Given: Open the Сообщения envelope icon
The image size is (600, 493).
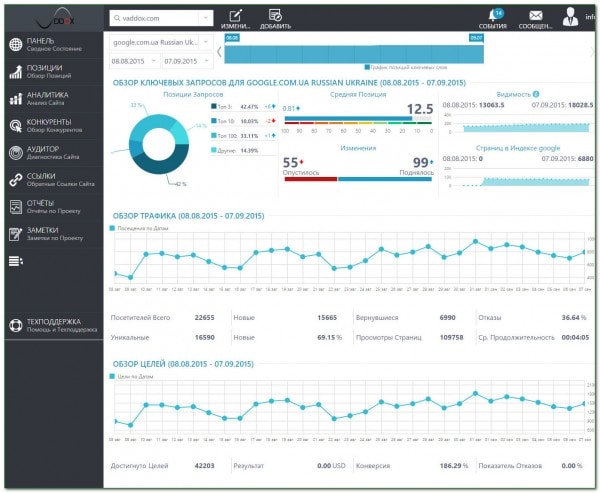Looking at the screenshot, I should coord(536,16).
